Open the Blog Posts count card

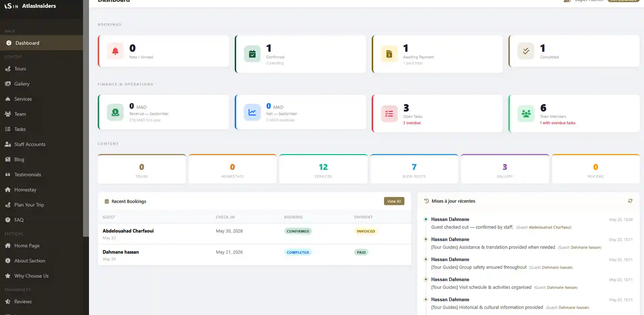tap(414, 169)
